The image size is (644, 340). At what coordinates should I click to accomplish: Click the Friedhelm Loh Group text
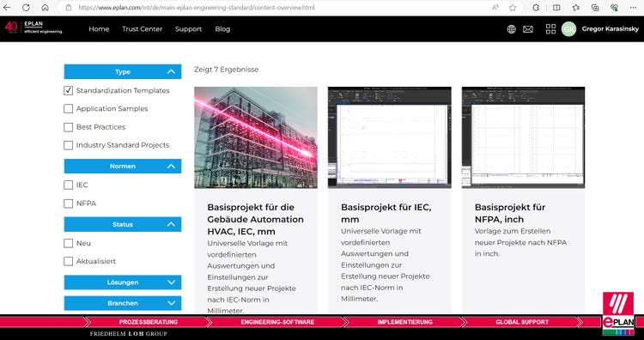coord(129,333)
